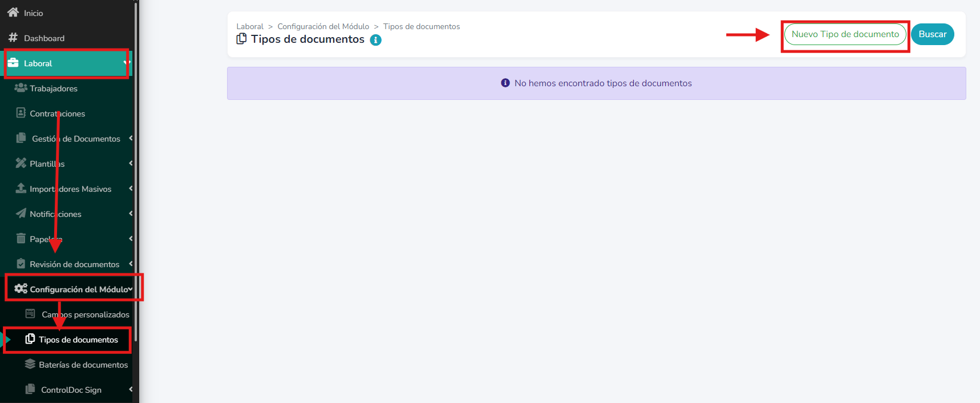Click the sidebar vertical scrollbar
Image resolution: width=980 pixels, height=403 pixels.
click(x=136, y=171)
